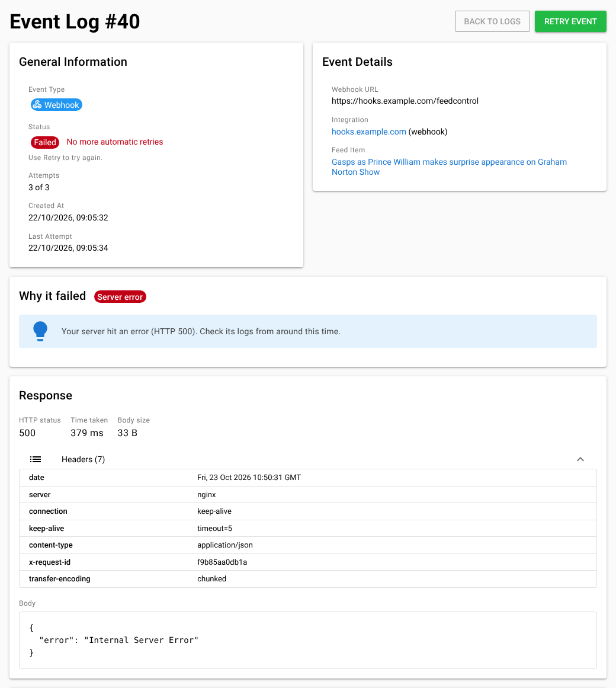Click the date header value
The height and width of the screenshot is (688, 616).
249,478
